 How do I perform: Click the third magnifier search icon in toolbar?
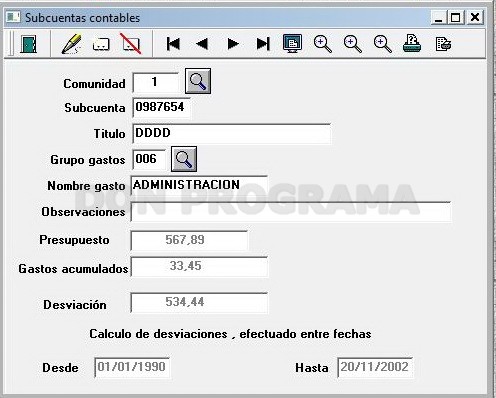(x=382, y=44)
